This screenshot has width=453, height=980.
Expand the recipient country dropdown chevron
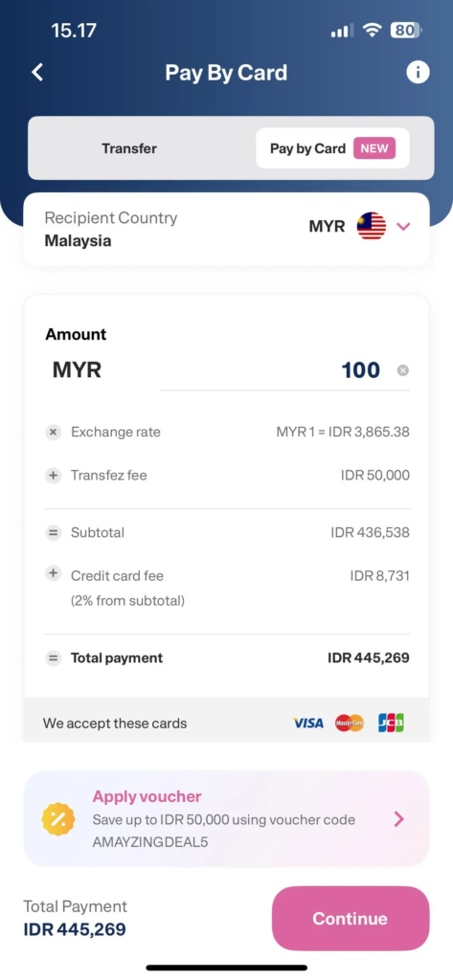pos(403,226)
